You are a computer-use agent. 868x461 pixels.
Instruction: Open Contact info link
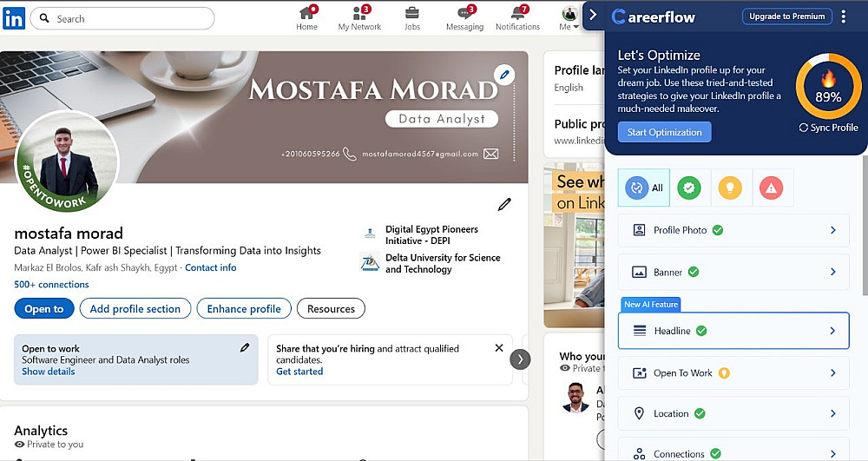pos(210,268)
